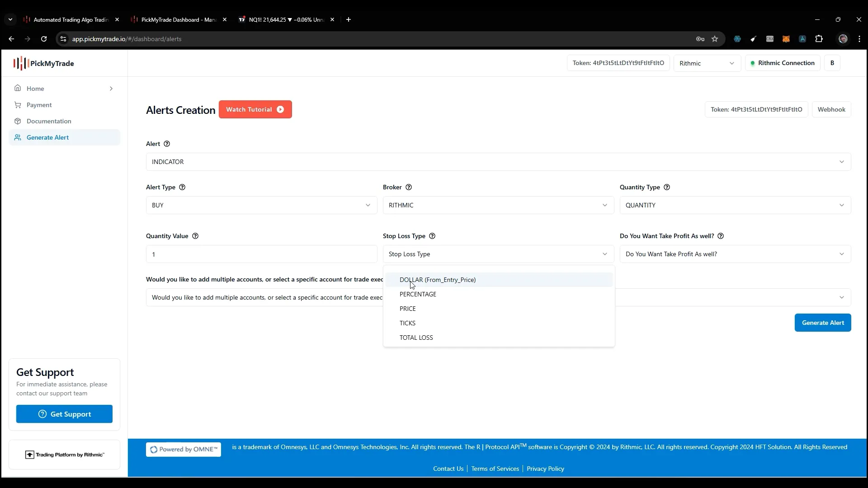The width and height of the screenshot is (868, 488).
Task: Bookmark this page with the star icon
Action: (x=715, y=39)
